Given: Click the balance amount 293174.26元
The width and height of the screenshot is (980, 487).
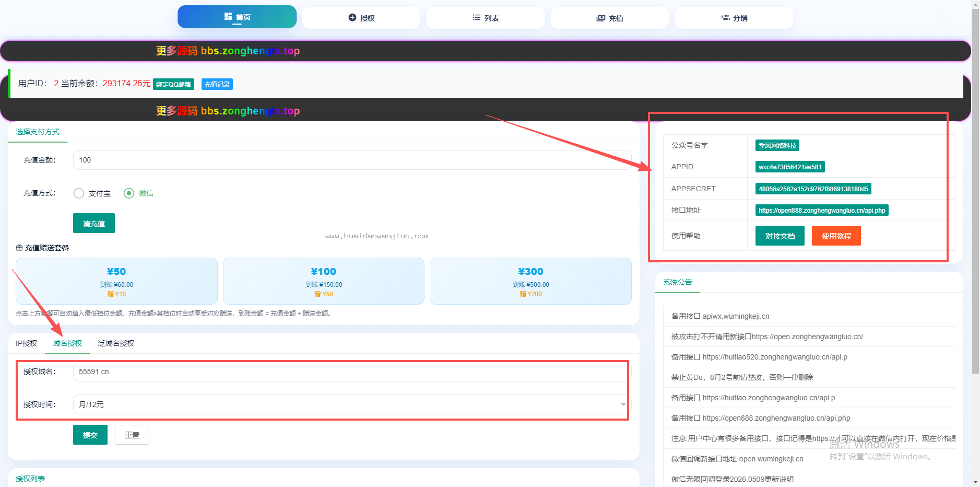Looking at the screenshot, I should point(126,84).
